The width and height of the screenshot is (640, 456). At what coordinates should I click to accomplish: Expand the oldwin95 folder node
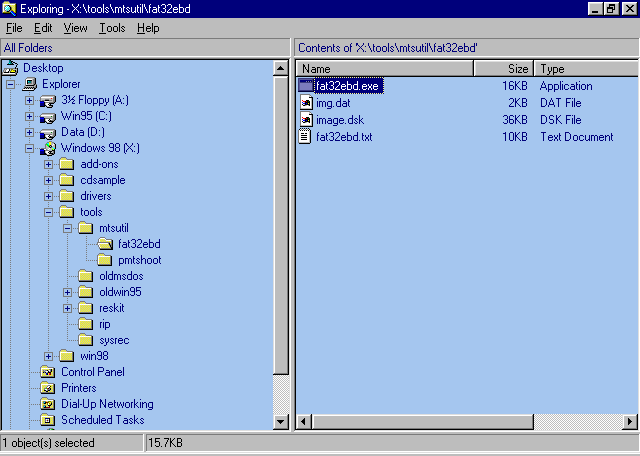[68, 292]
